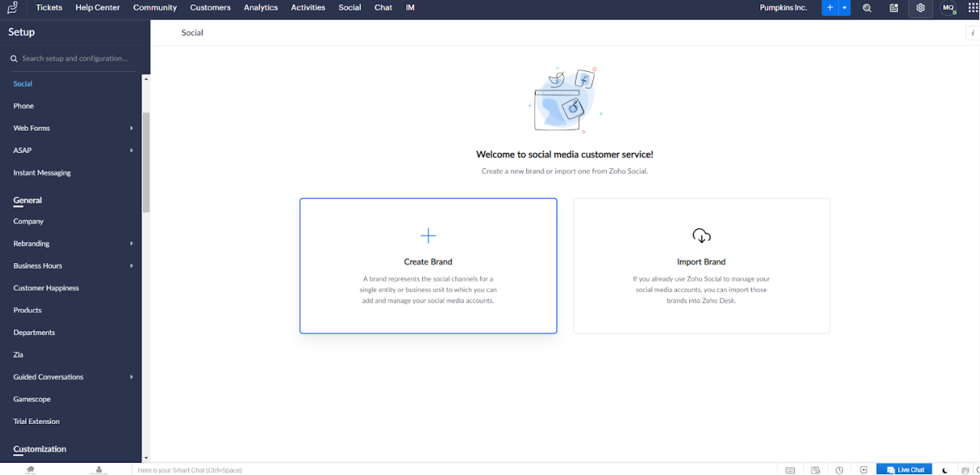Click the page info 'i' icon
The height and width of the screenshot is (475, 980).
pos(973,33)
